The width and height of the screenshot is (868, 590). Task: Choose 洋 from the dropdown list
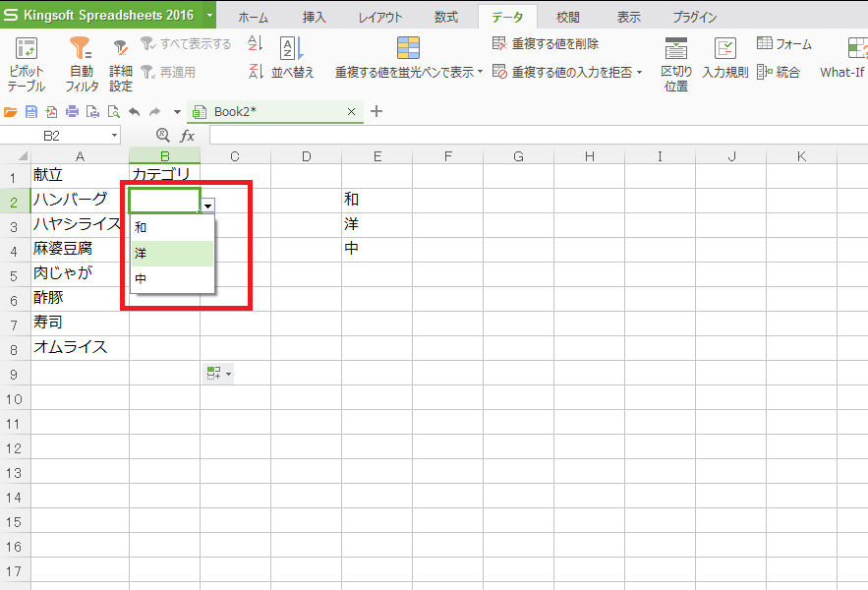point(172,253)
